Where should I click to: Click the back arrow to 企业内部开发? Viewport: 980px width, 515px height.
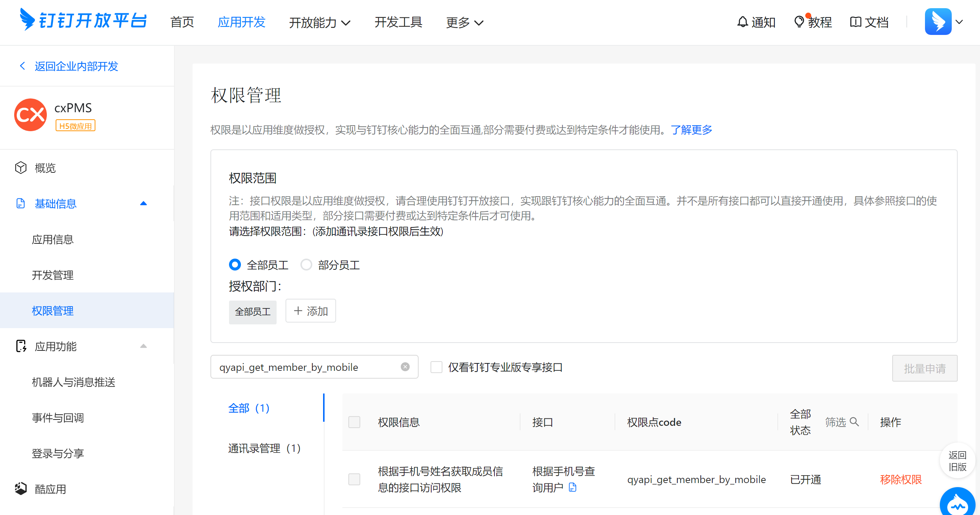point(22,66)
